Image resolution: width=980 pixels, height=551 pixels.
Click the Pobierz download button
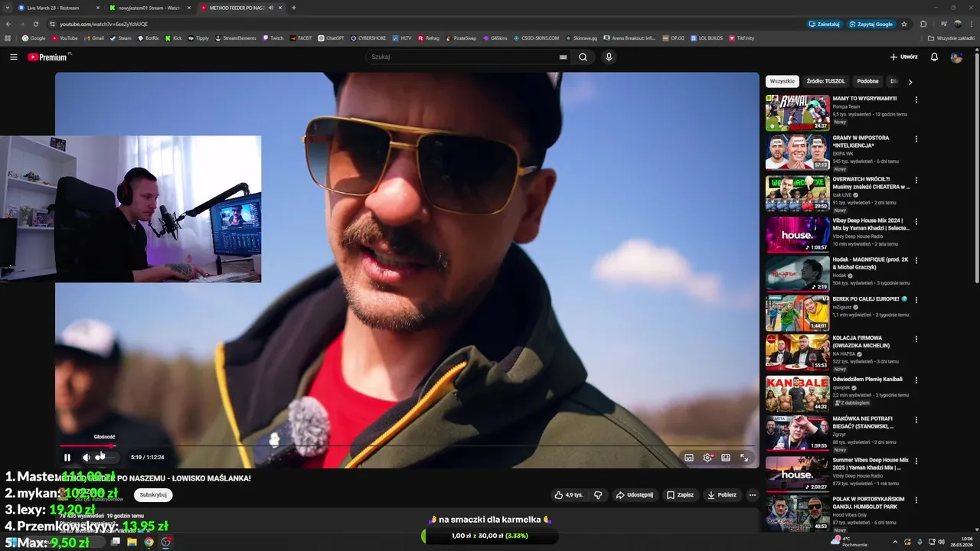[722, 495]
